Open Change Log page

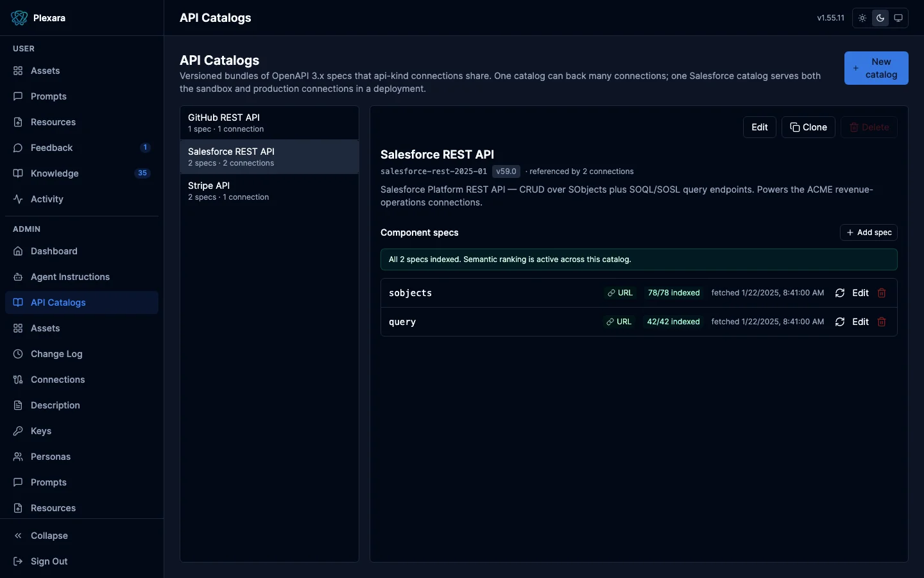pos(81,354)
